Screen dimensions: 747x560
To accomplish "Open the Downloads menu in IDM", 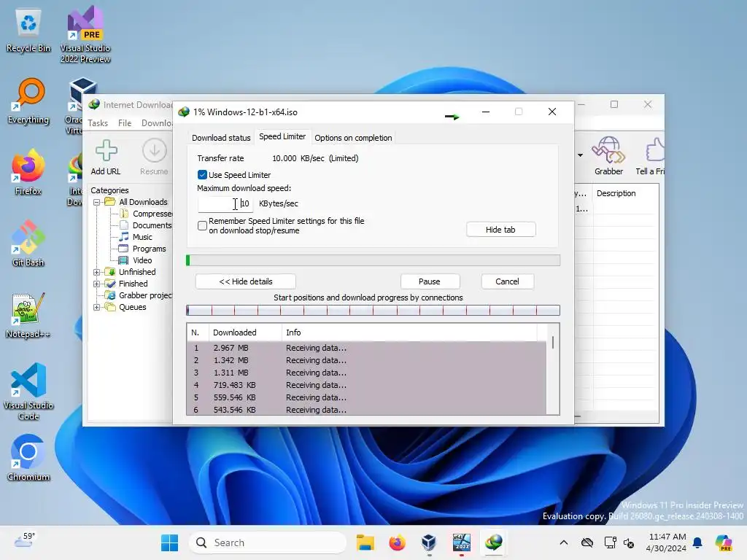I will point(158,122).
